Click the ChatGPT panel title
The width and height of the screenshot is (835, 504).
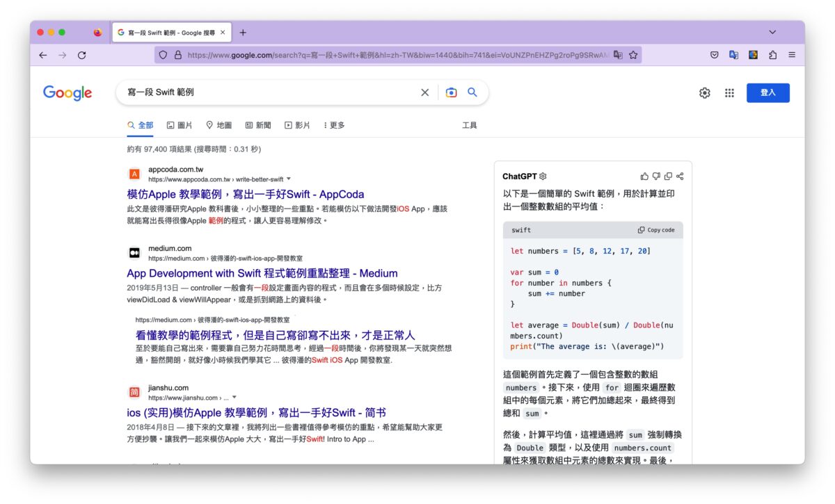[520, 177]
